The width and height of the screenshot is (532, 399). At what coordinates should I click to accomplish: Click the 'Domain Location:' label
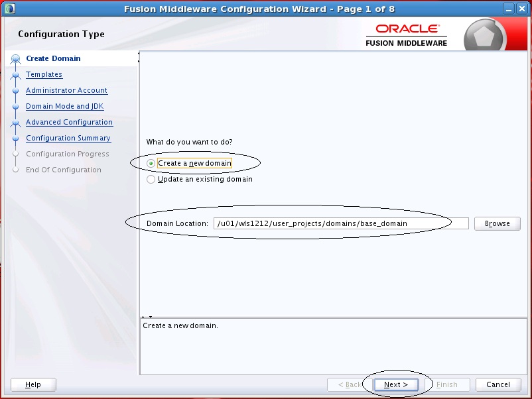177,223
